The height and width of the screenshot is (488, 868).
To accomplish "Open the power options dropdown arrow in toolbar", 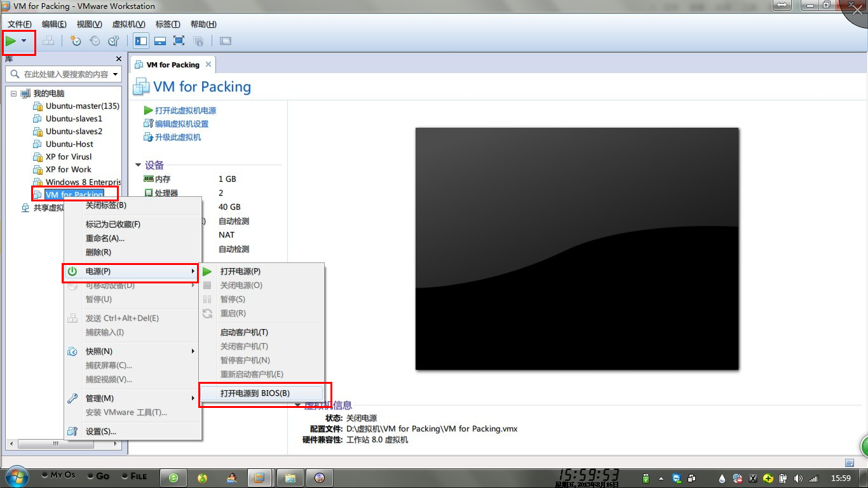I will (x=24, y=41).
